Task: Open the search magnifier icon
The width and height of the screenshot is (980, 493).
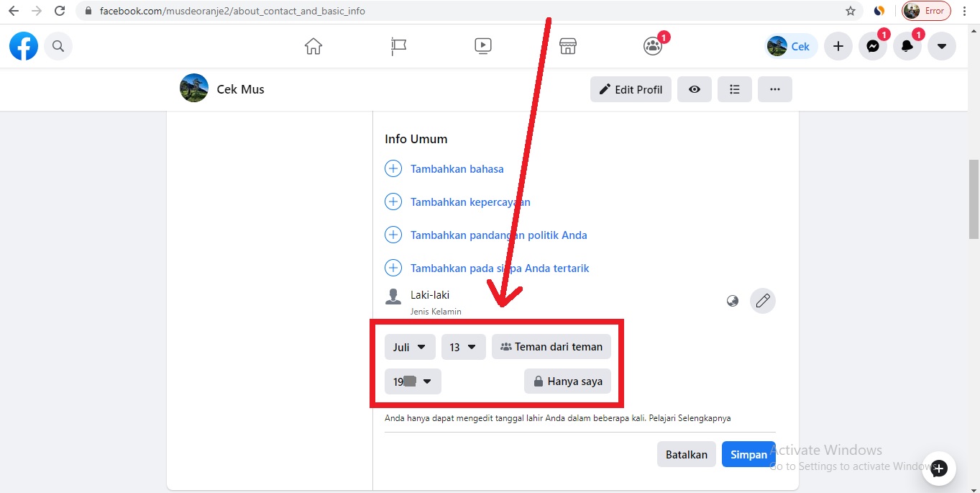Action: pos(58,45)
